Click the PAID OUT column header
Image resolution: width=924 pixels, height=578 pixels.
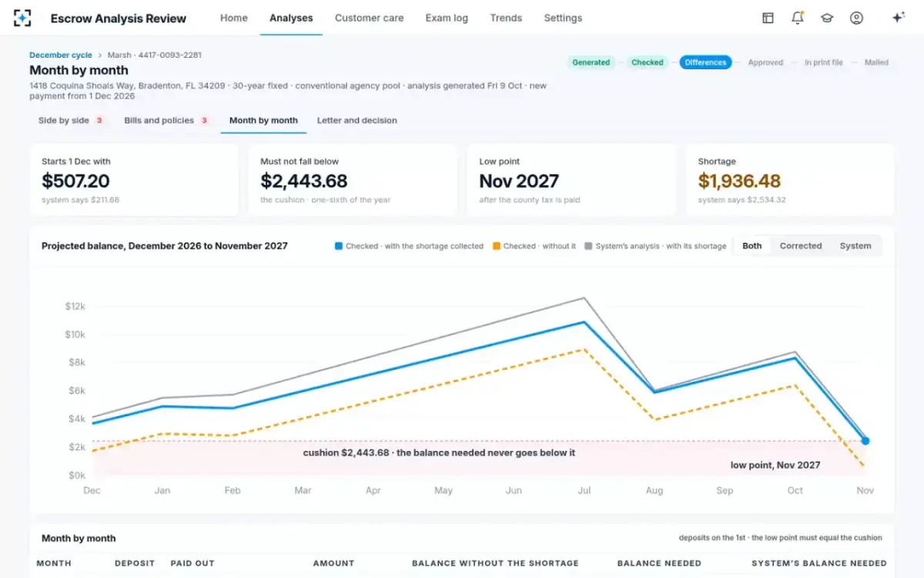pyautogui.click(x=192, y=563)
